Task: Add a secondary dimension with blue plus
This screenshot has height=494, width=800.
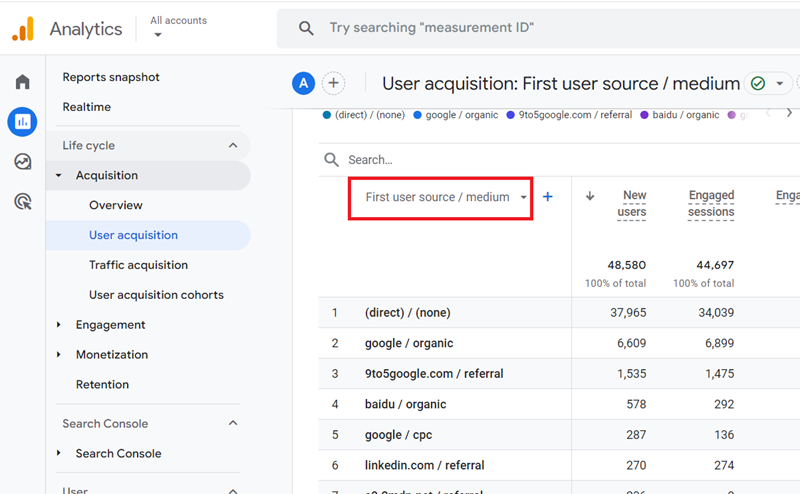Action: pyautogui.click(x=547, y=196)
